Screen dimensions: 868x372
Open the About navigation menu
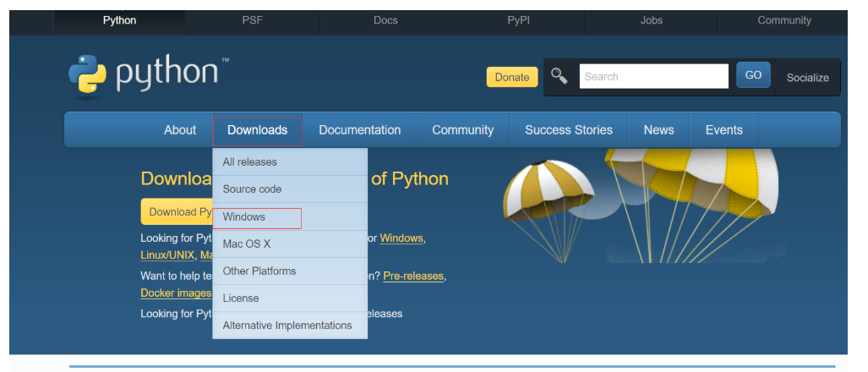pyautogui.click(x=180, y=130)
